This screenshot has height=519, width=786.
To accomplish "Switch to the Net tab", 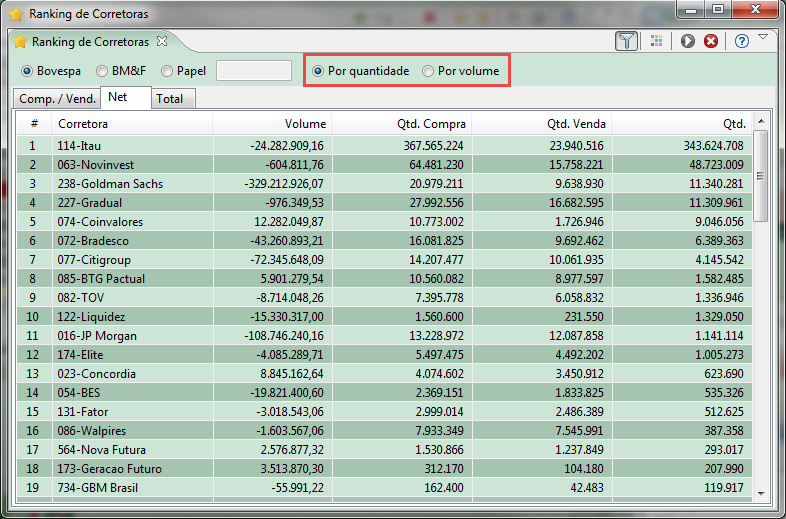I will tap(126, 97).
